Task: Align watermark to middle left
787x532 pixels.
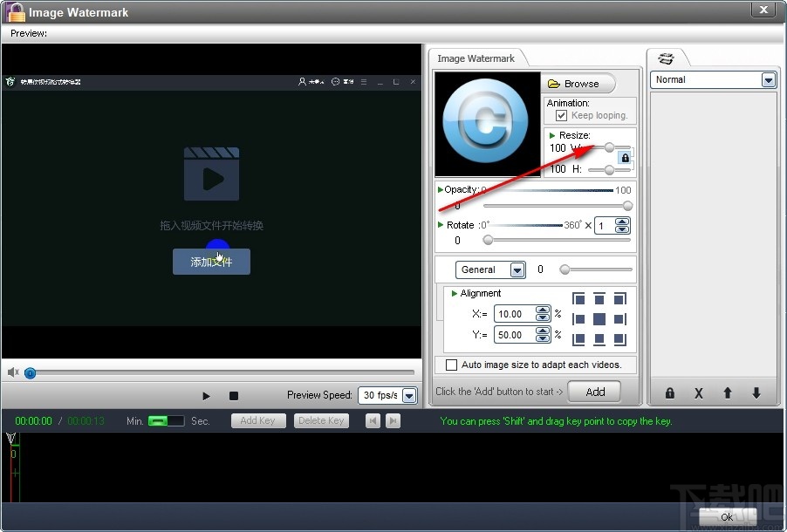Action: (x=578, y=319)
